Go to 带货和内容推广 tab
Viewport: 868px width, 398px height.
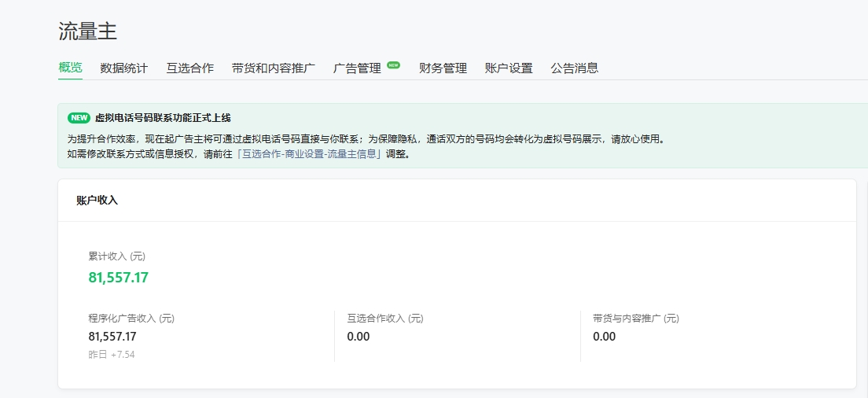click(x=274, y=68)
